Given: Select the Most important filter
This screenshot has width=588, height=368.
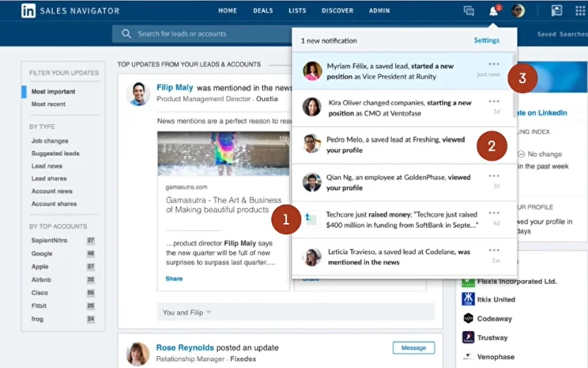Looking at the screenshot, I should click(53, 92).
